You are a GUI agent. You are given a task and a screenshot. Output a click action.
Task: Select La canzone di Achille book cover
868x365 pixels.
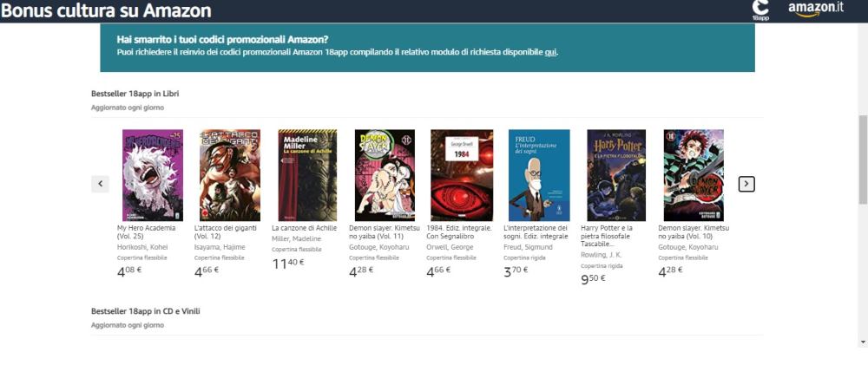tap(307, 175)
